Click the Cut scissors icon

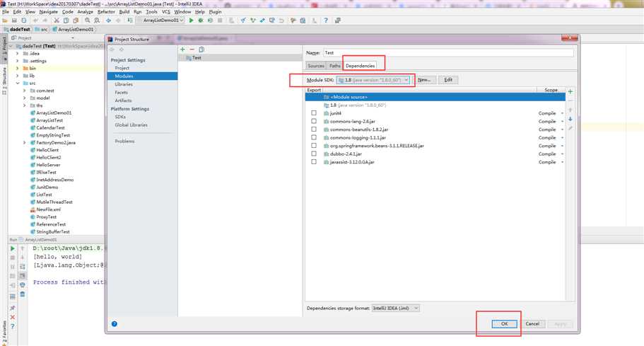57,20
